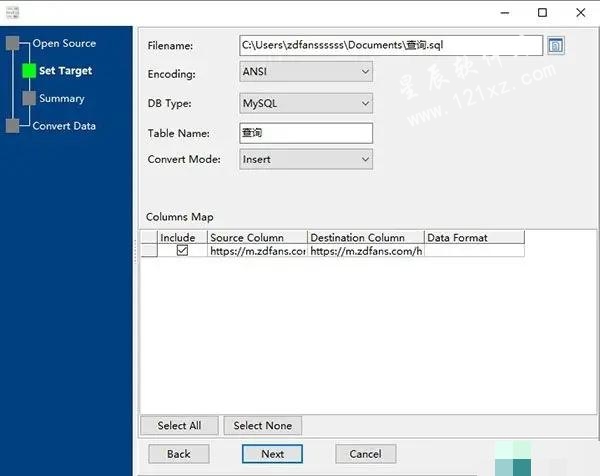Close the window
The image size is (600, 476).
580,13
